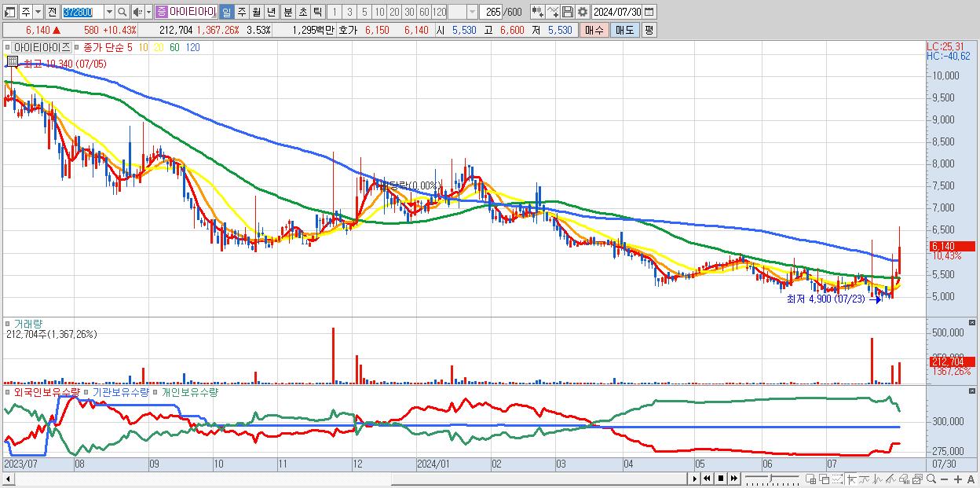Toggle the small square before 아이티아이즈 legend
This screenshot has width=980, height=488.
click(9, 47)
